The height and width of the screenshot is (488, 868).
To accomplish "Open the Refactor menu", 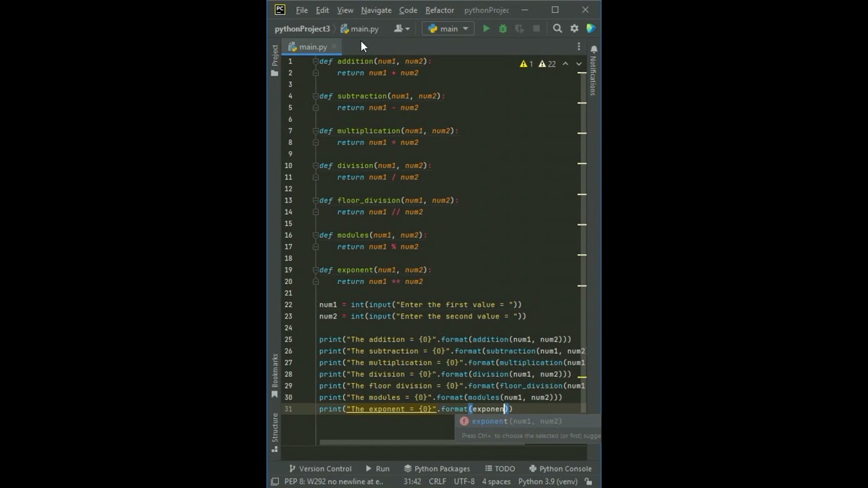I will click(x=439, y=10).
